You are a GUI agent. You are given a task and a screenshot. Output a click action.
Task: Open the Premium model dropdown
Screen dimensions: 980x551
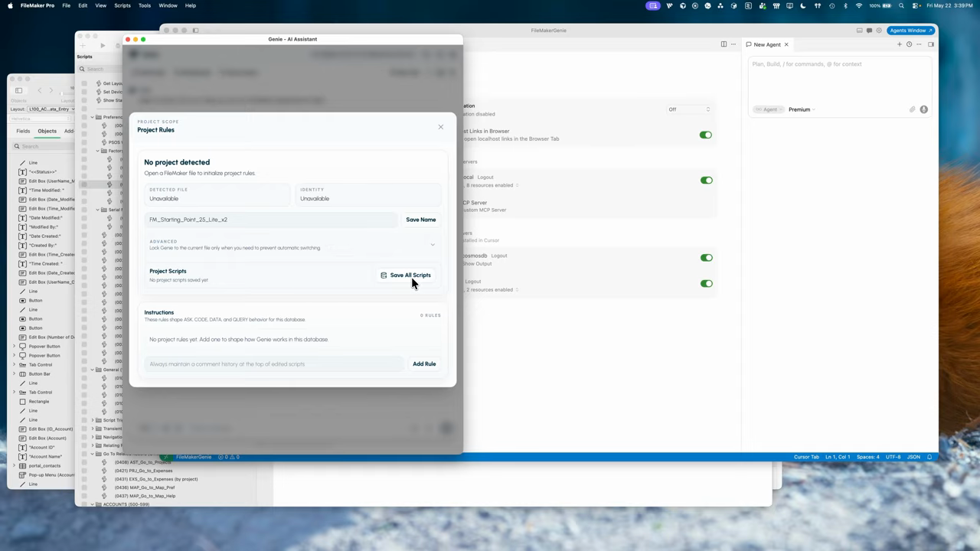(x=802, y=109)
